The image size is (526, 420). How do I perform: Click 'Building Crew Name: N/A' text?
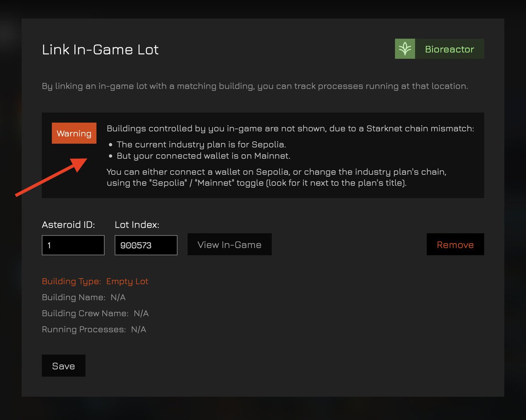coord(95,313)
